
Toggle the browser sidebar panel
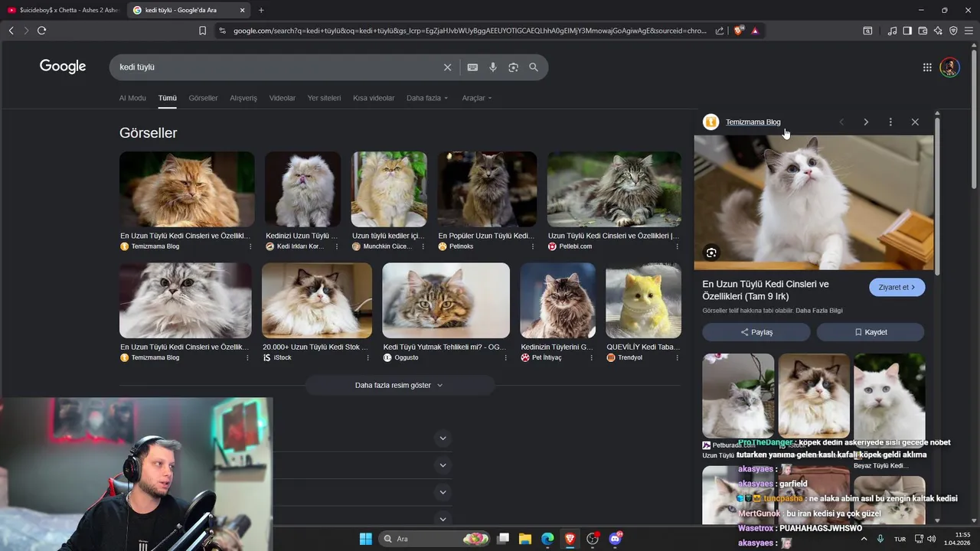[x=907, y=31]
